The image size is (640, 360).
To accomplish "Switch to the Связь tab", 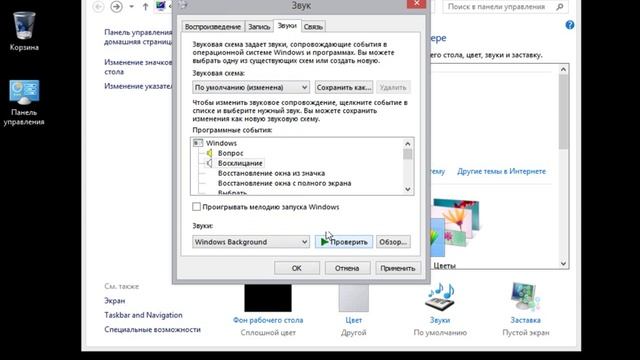I will [x=313, y=27].
